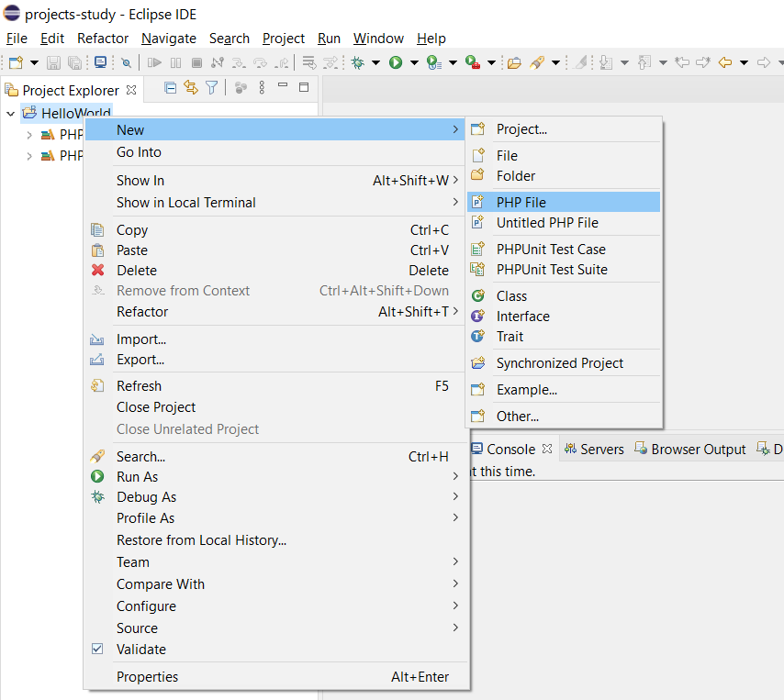Open the Search toolbar dropdown arrow
Screen dimensions: 784x700
pos(555,62)
